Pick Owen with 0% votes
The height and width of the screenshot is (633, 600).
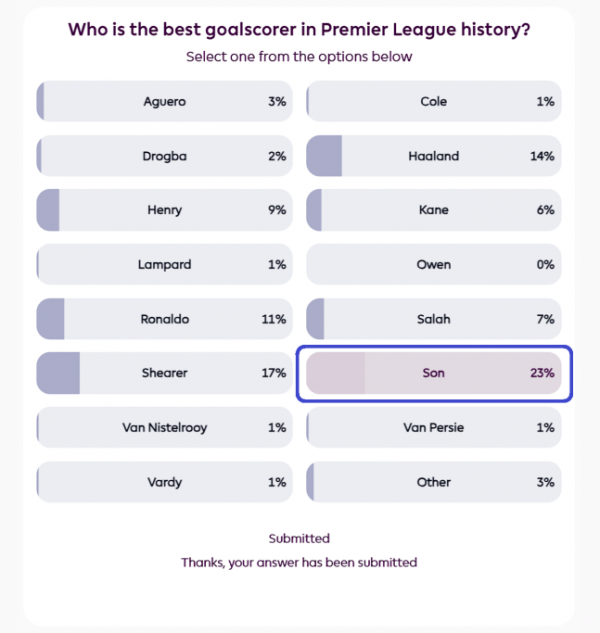tap(433, 265)
